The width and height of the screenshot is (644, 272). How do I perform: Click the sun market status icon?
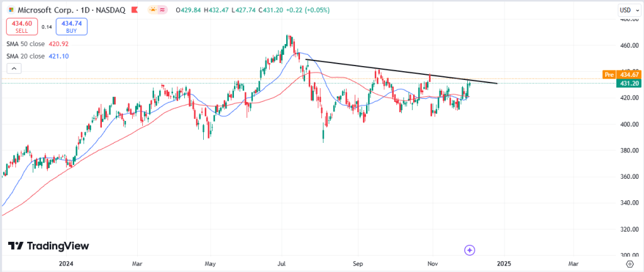[153, 10]
